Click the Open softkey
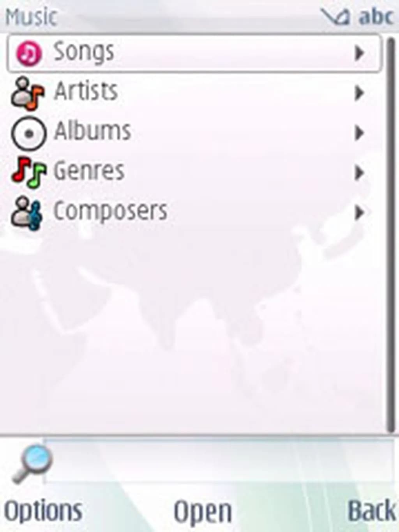Image resolution: width=399 pixels, height=532 pixels. click(x=203, y=512)
